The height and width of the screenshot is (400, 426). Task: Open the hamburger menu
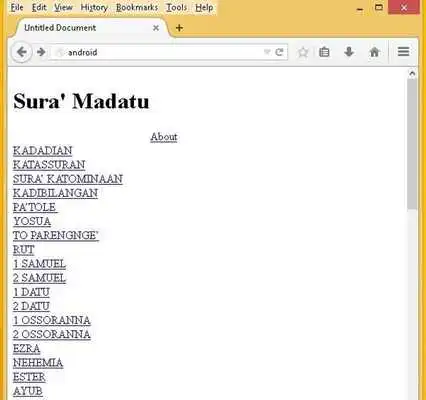click(x=403, y=52)
